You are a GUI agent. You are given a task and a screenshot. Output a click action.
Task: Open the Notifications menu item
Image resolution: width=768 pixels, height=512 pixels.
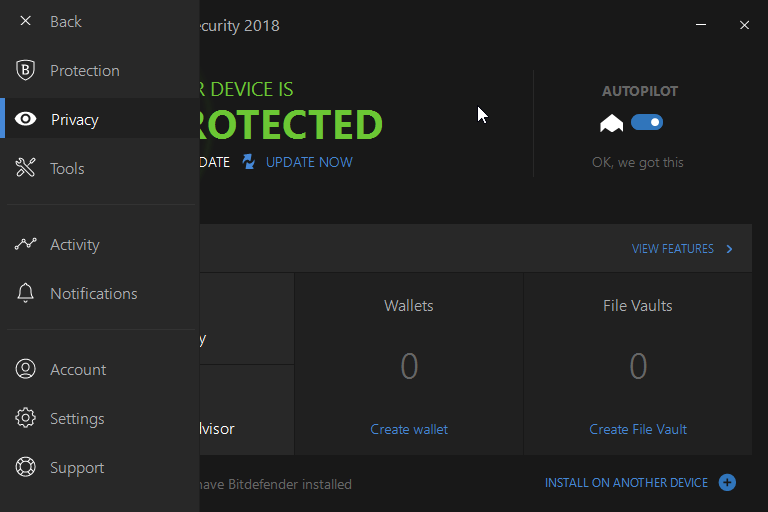click(x=94, y=293)
